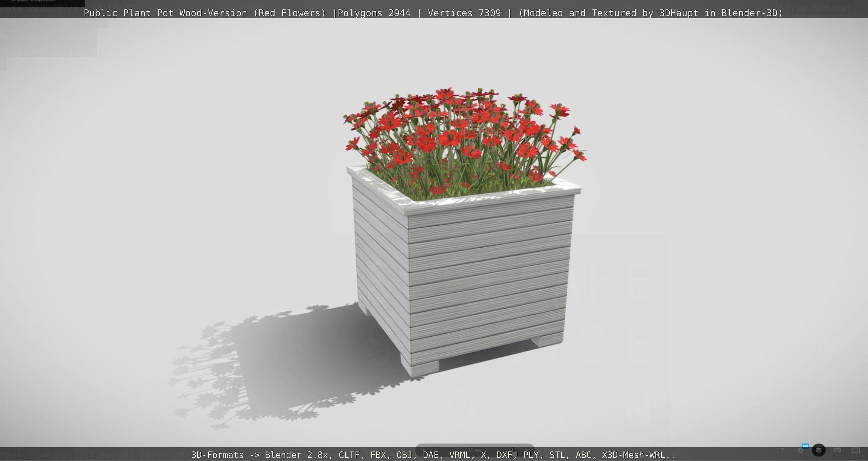Screen dimensions: 868x461
Task: Enter VR mode via headset icon
Action: tap(837, 450)
